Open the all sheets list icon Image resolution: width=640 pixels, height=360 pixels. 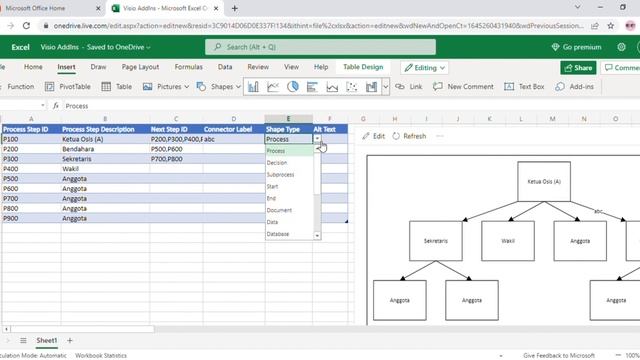[23, 340]
